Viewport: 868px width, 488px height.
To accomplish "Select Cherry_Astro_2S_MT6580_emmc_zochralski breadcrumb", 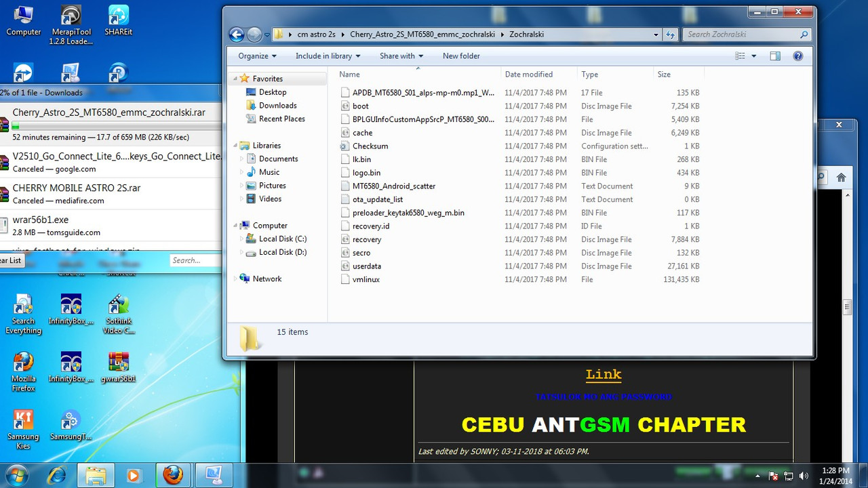I will click(422, 35).
